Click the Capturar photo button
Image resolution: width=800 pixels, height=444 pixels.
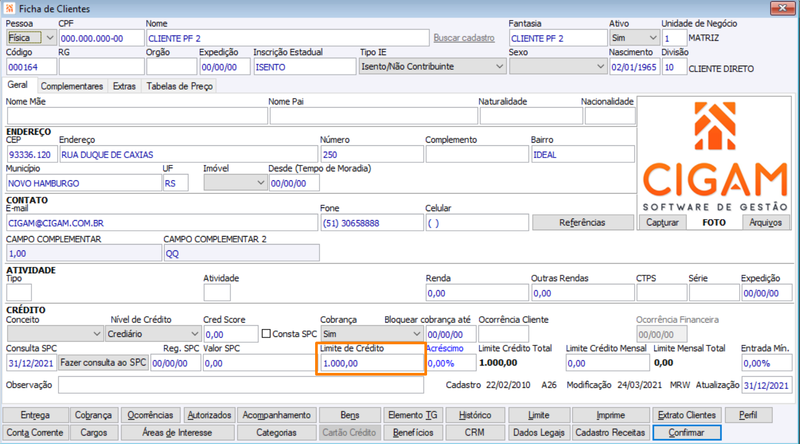pos(662,223)
